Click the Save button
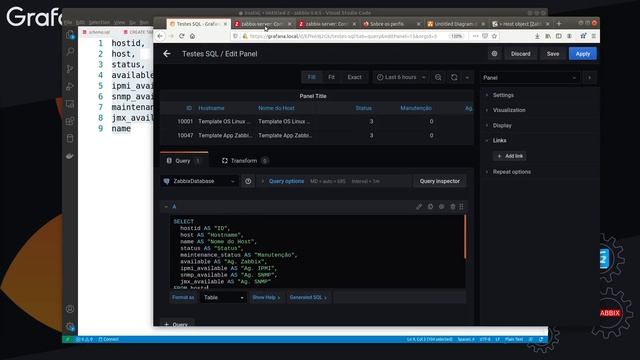Image resolution: width=640 pixels, height=360 pixels. click(553, 53)
